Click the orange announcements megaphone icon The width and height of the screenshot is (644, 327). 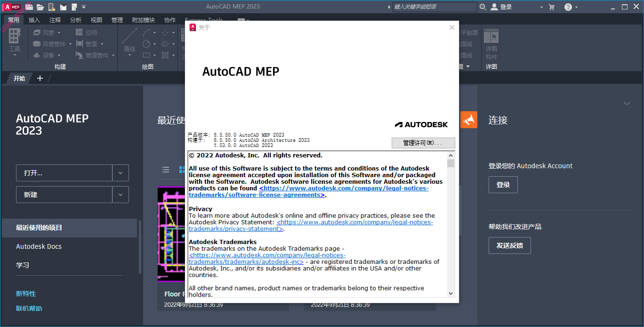click(x=469, y=120)
